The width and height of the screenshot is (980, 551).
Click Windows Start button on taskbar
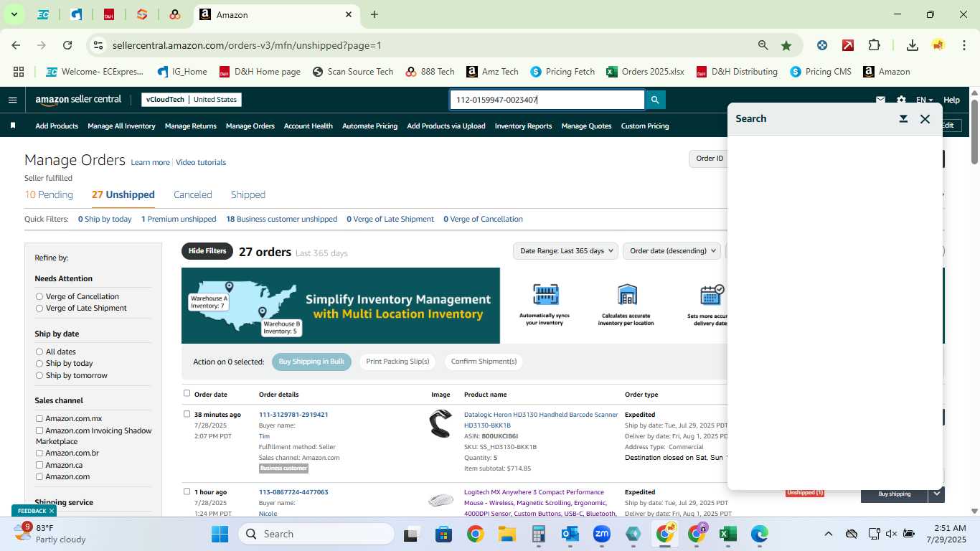[220, 534]
